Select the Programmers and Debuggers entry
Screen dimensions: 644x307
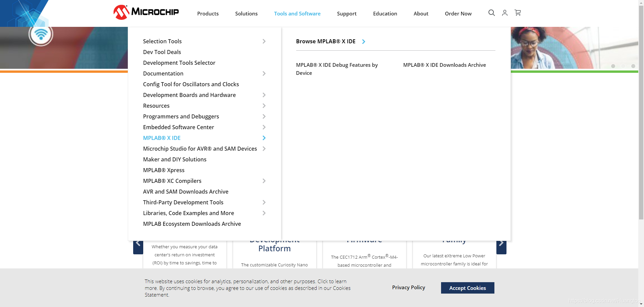(181, 116)
